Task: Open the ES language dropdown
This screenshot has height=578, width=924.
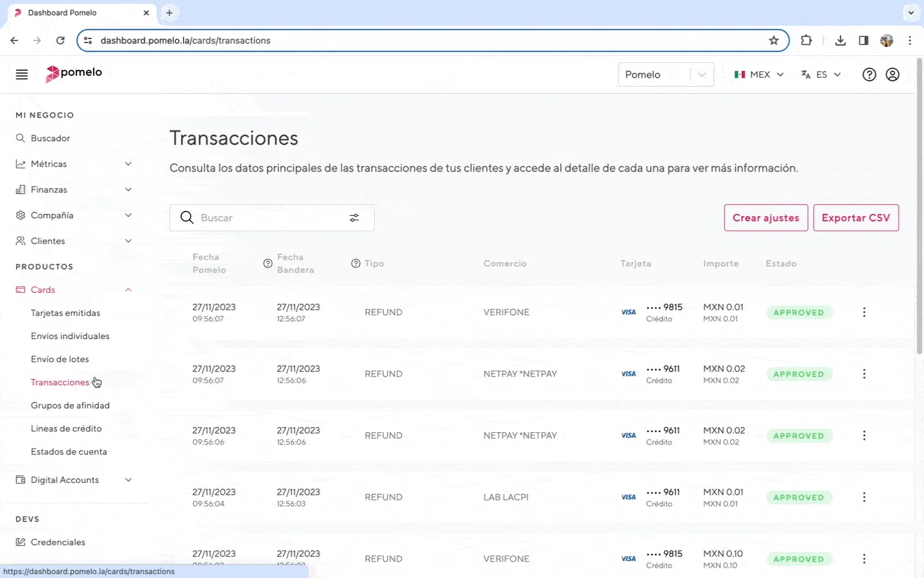Action: click(821, 74)
